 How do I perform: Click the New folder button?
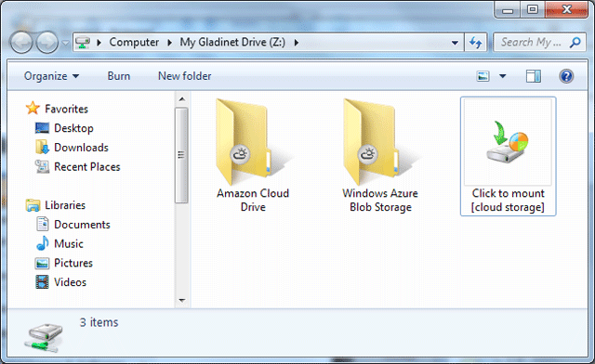[x=184, y=76]
